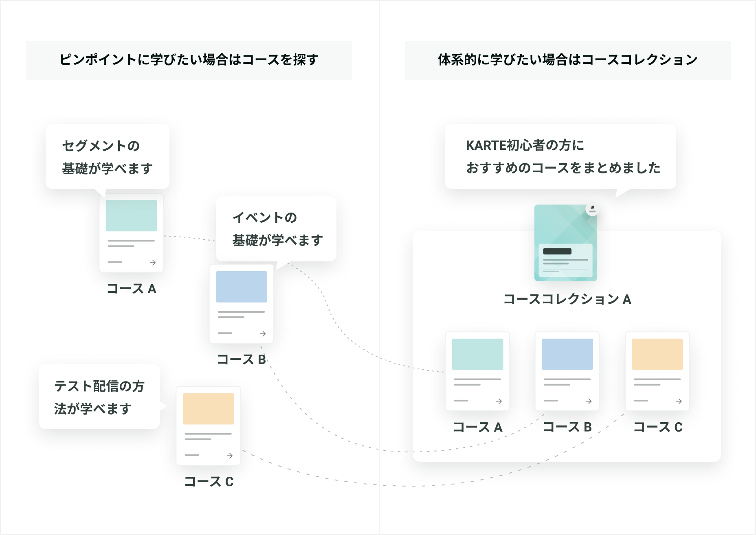Select the green thumbnail of left コース A card
Viewport: 756px width, 535px height.
(131, 216)
